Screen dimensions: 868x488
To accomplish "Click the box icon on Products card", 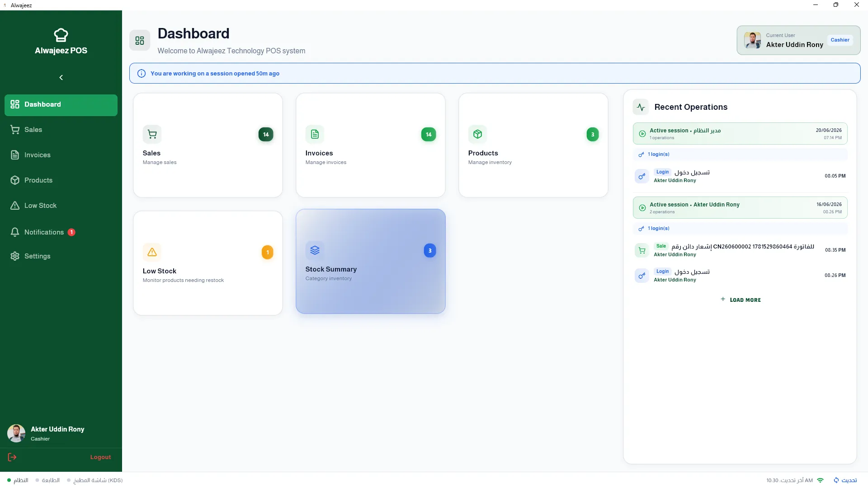I will click(478, 134).
